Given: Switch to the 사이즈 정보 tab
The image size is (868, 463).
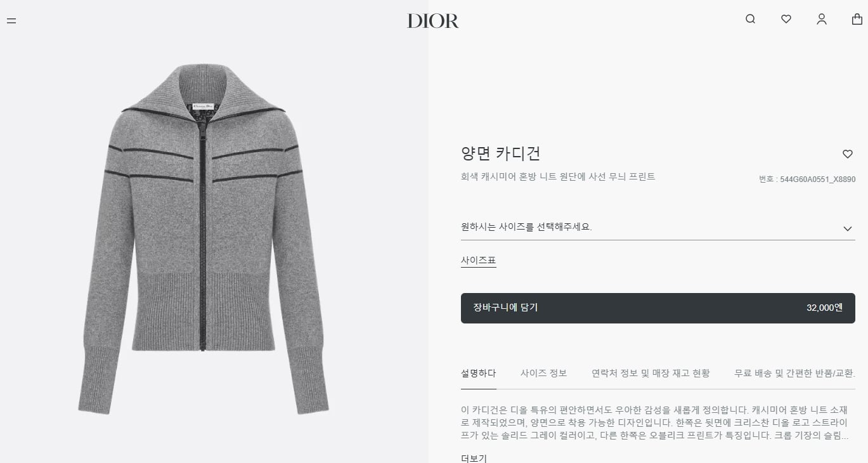Looking at the screenshot, I should (x=543, y=374).
